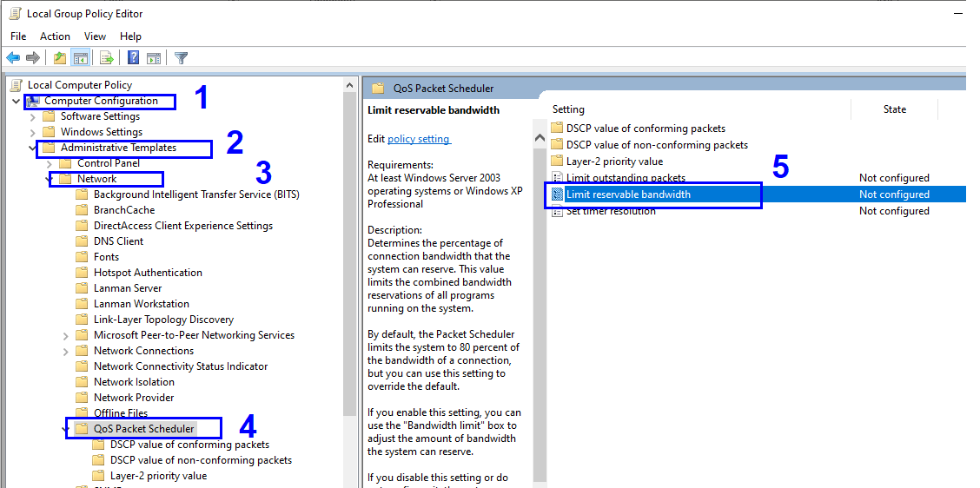This screenshot has width=980, height=488.
Task: Open DSCP value of non-conforming packets in list
Action: coord(657,145)
